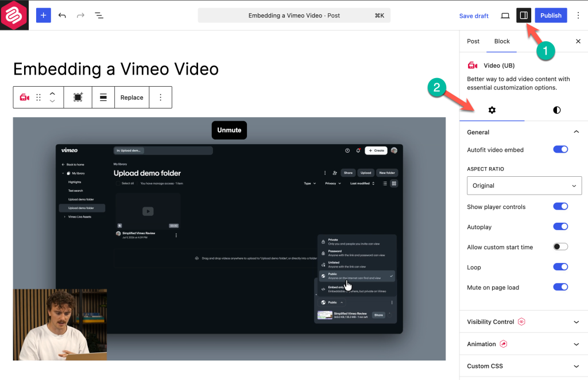The width and height of the screenshot is (588, 380).
Task: Toggle Show player controls switch
Action: click(560, 207)
